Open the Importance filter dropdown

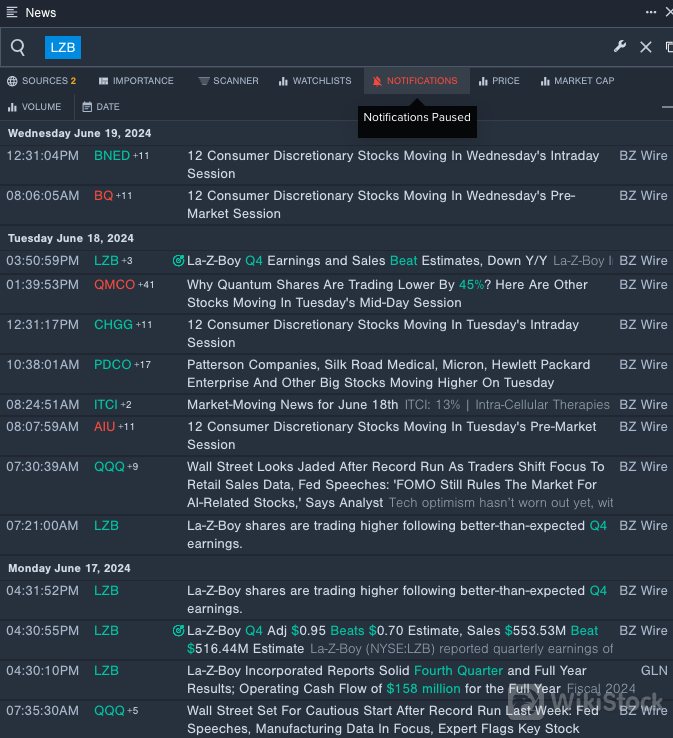(136, 81)
